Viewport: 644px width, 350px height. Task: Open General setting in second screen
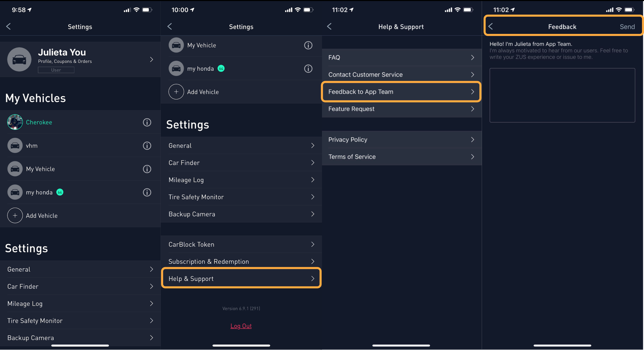[x=241, y=146]
